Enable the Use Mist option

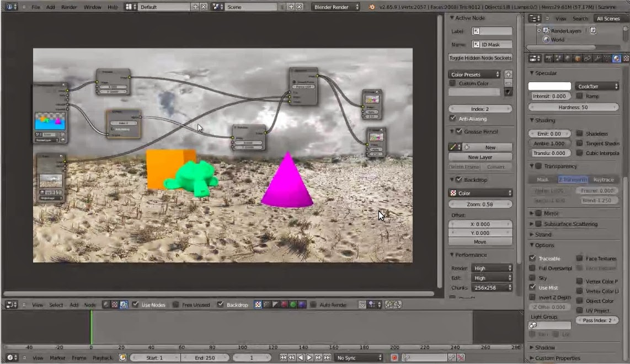533,287
